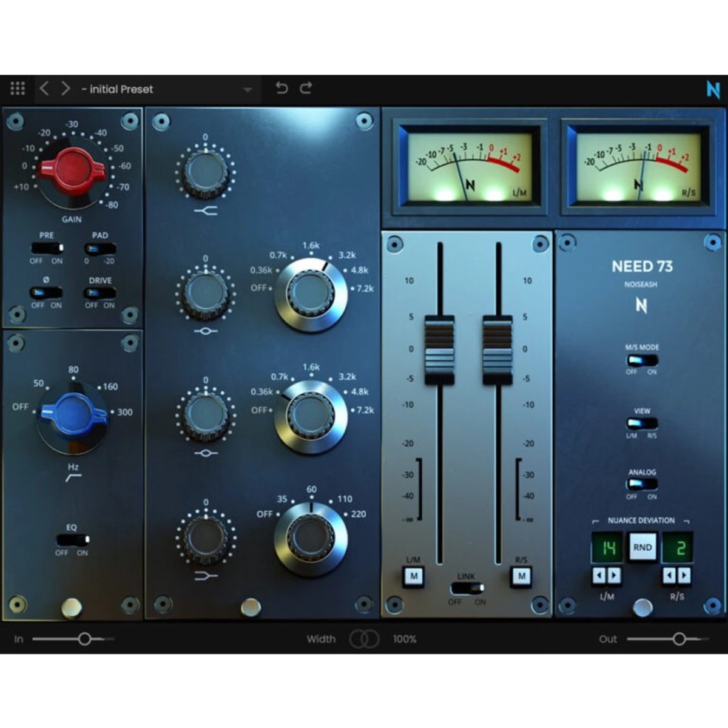Click the lower mid bell curve symbol

click(206, 453)
